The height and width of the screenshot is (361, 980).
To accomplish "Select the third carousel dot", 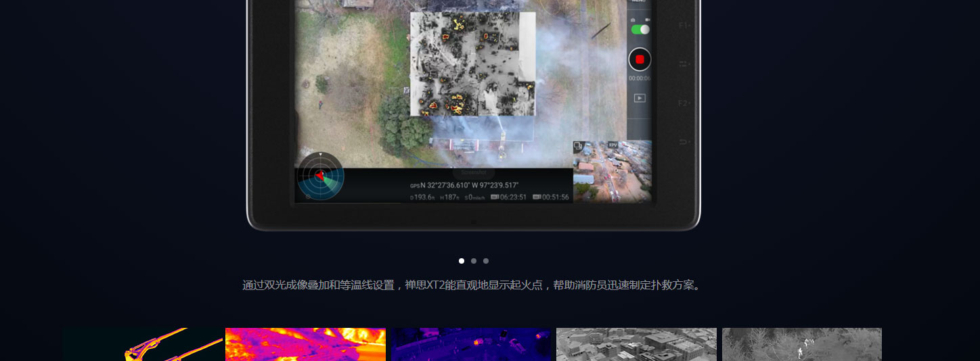I will (x=486, y=261).
